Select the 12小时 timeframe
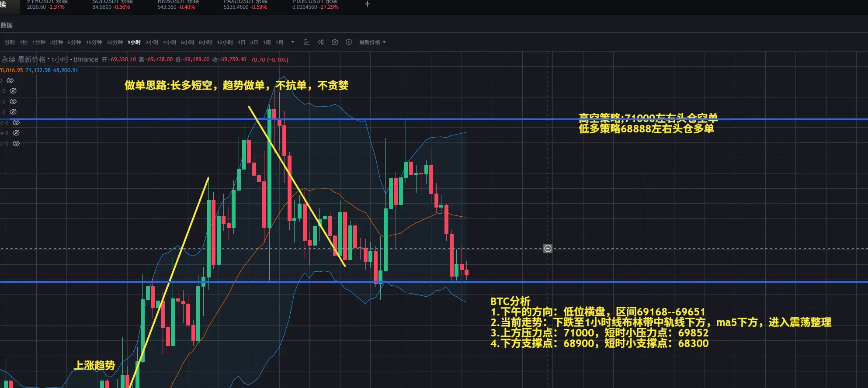868x388 pixels. pos(225,42)
